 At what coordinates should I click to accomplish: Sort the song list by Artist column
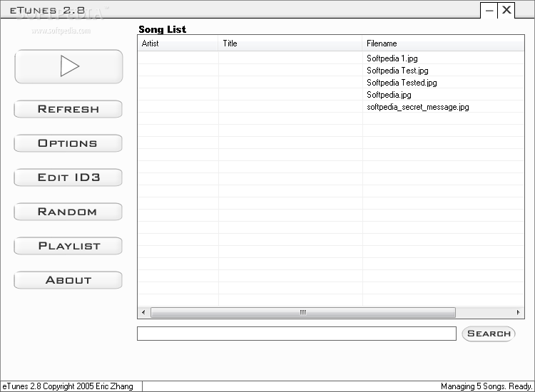pyautogui.click(x=178, y=43)
